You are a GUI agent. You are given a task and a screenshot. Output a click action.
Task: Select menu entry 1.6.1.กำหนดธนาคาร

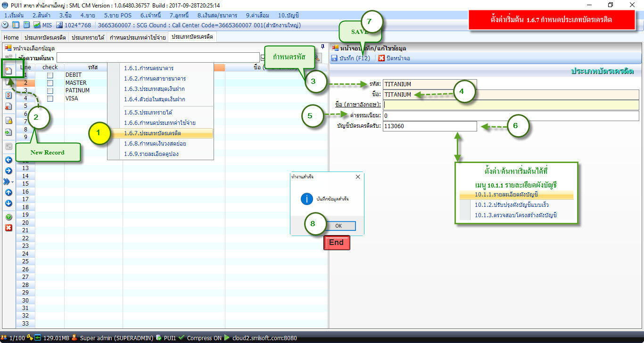pos(160,68)
